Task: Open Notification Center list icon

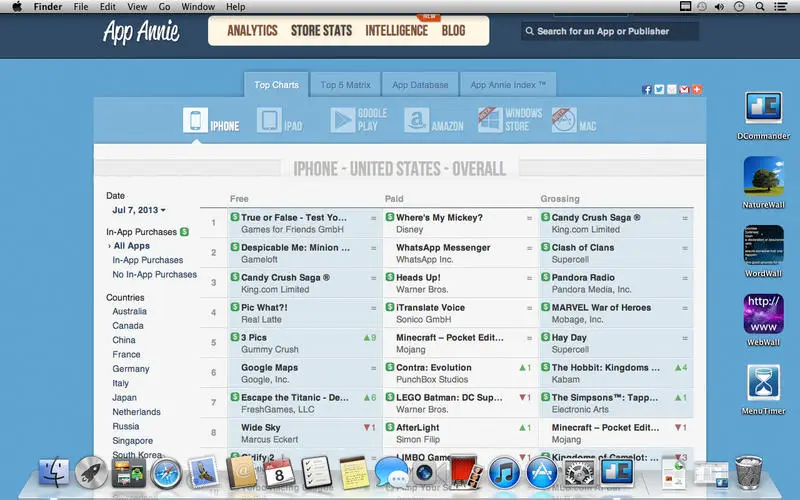Action: click(781, 7)
